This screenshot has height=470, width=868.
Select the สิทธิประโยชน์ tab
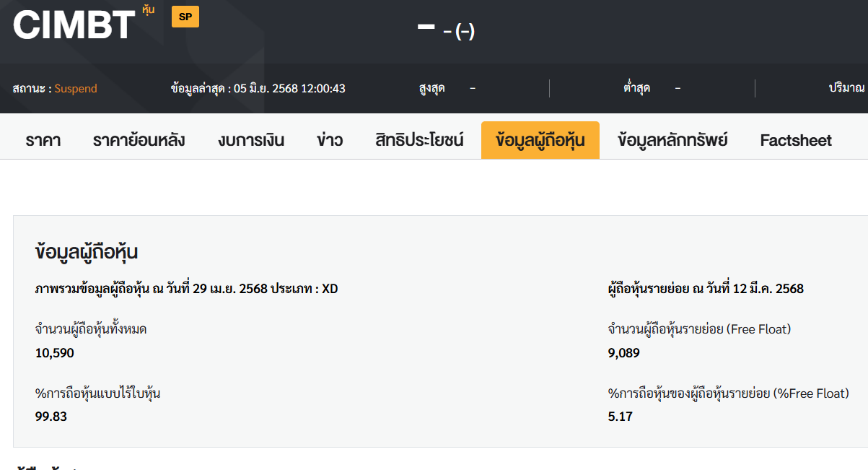coord(419,140)
